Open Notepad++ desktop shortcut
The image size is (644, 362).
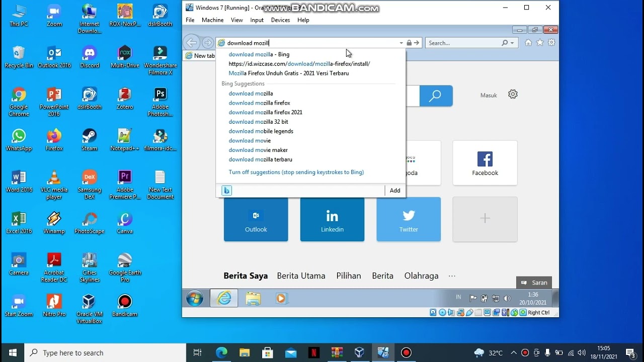(125, 140)
